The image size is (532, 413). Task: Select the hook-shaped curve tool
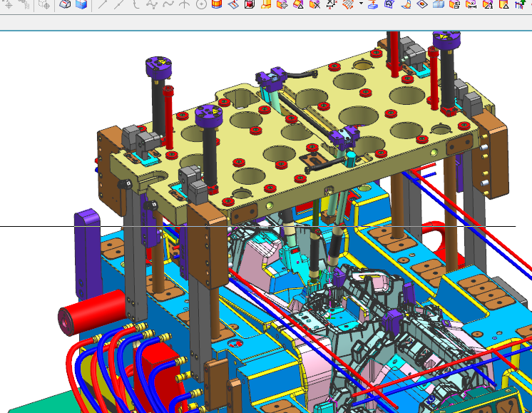point(135,4)
